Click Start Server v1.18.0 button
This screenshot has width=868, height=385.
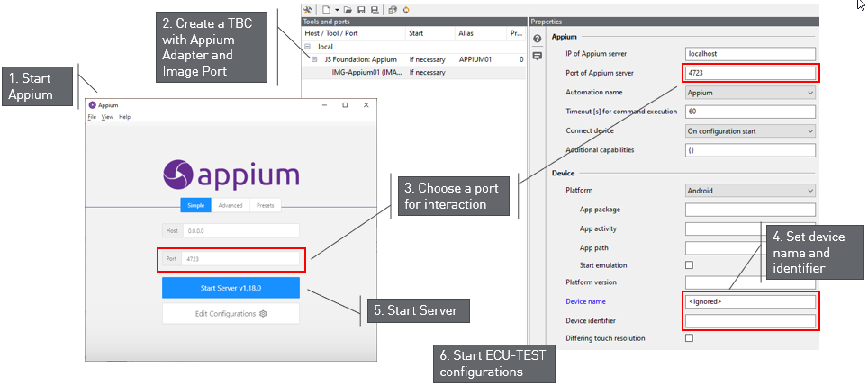tap(231, 288)
